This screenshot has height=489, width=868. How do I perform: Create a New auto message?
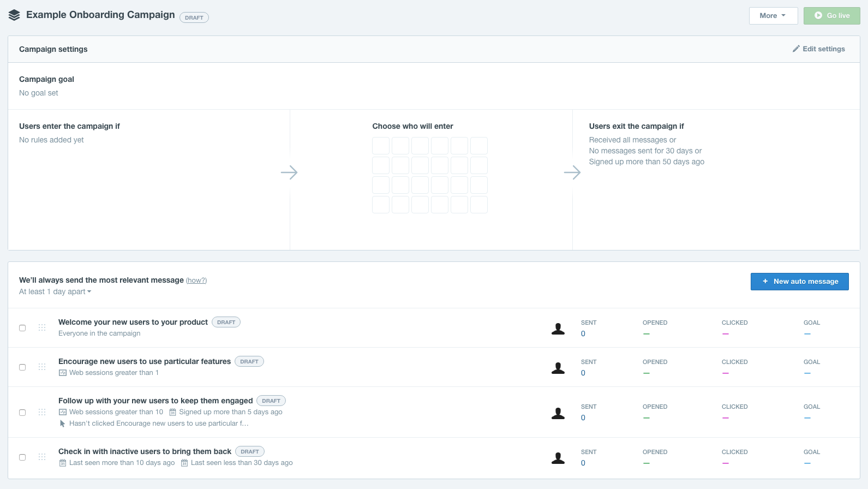tap(799, 282)
